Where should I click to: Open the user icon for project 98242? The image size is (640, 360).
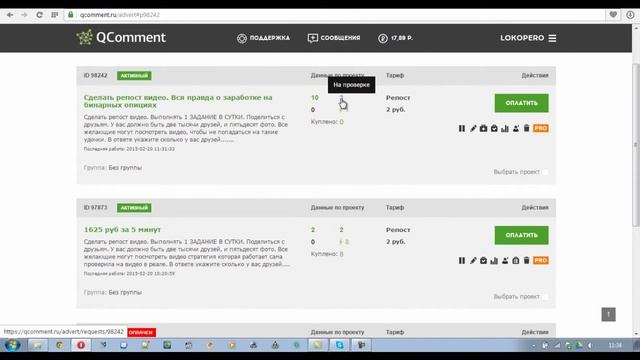pyautogui.click(x=516, y=128)
